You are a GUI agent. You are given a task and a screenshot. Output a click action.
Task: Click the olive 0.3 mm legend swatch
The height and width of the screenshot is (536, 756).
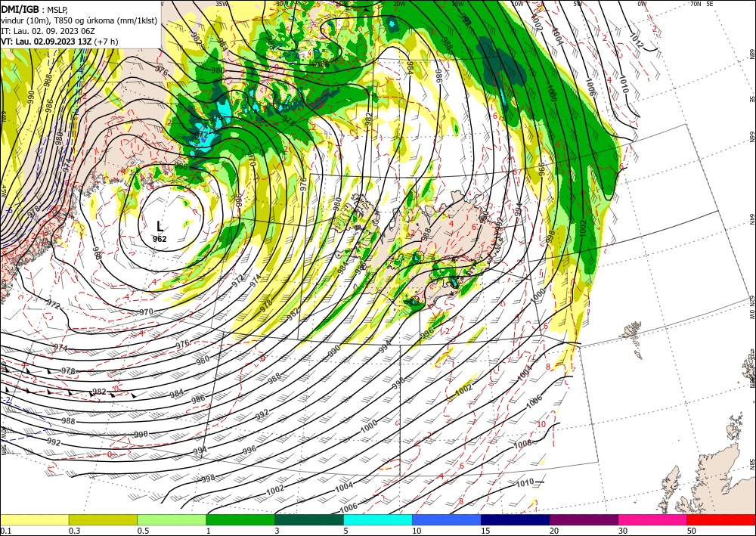pyautogui.click(x=103, y=520)
